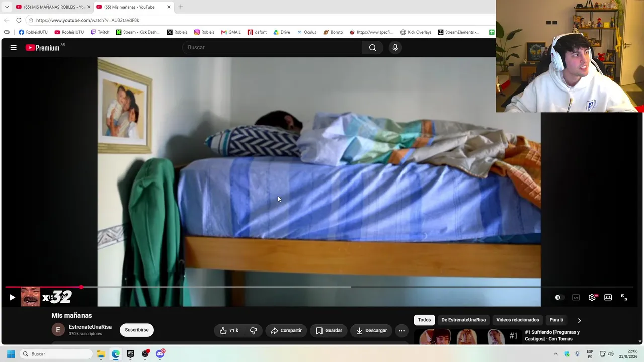Viewport: 644px width, 362px height.
Task: Open the YouTube RobleisIUTU bookmark
Action: pyautogui.click(x=69, y=32)
